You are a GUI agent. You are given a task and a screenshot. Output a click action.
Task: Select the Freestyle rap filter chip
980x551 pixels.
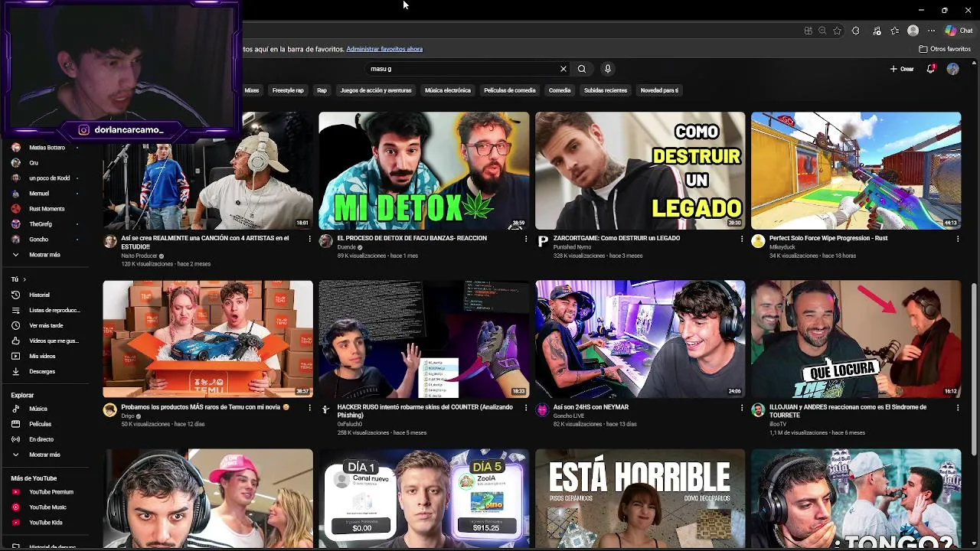288,90
